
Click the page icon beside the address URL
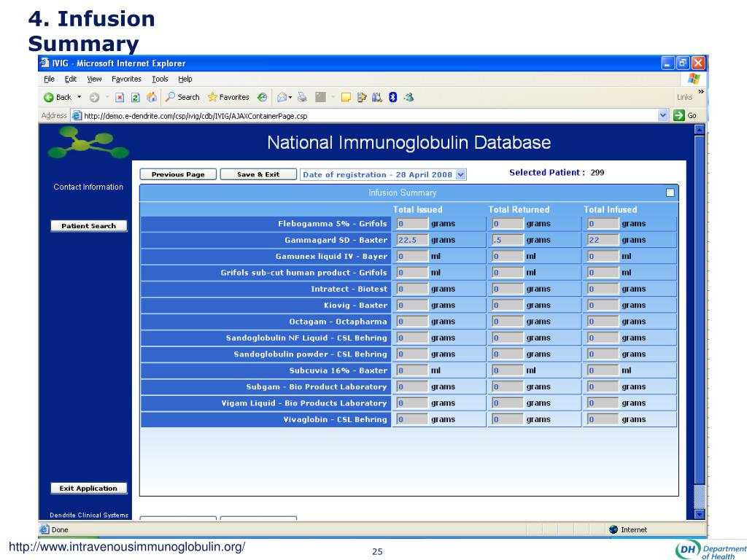click(76, 115)
